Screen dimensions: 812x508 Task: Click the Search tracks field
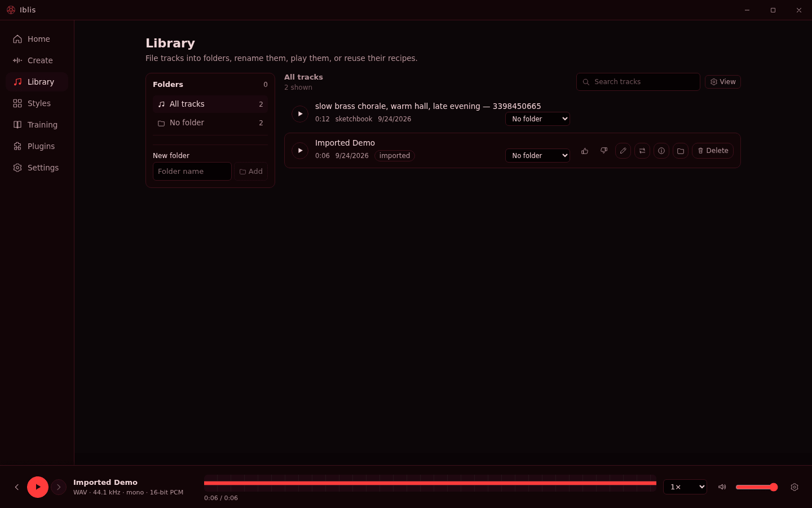(x=638, y=82)
